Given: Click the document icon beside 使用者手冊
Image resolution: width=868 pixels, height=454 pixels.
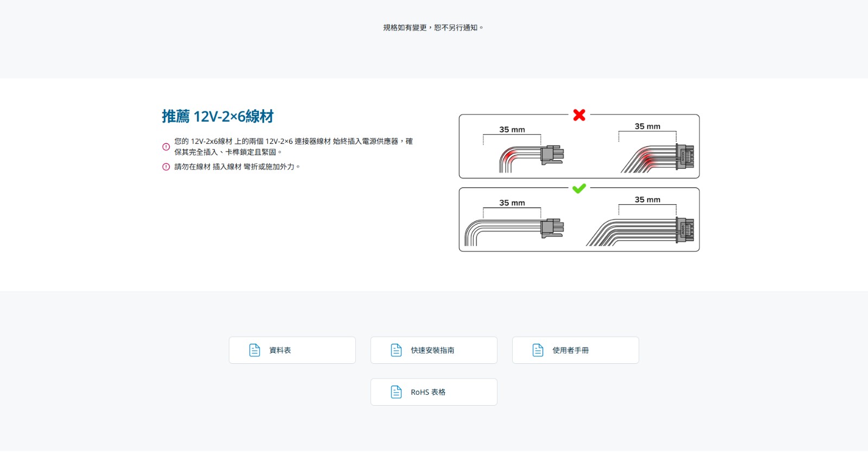Looking at the screenshot, I should 538,350.
